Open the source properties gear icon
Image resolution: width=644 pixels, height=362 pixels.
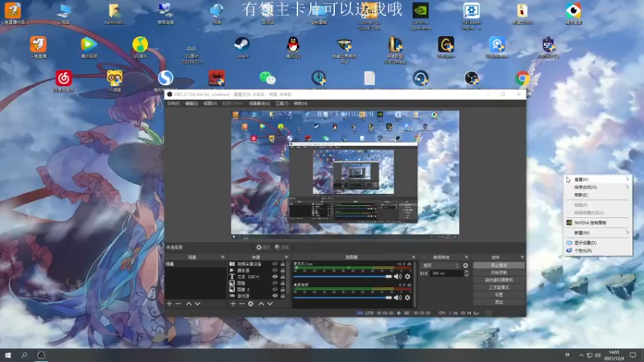click(x=250, y=303)
